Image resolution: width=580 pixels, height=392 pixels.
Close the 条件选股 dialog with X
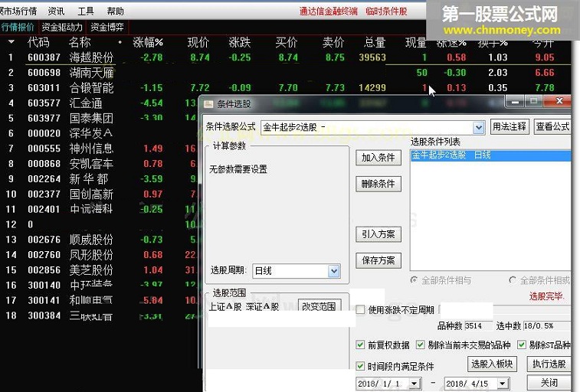tap(559, 101)
